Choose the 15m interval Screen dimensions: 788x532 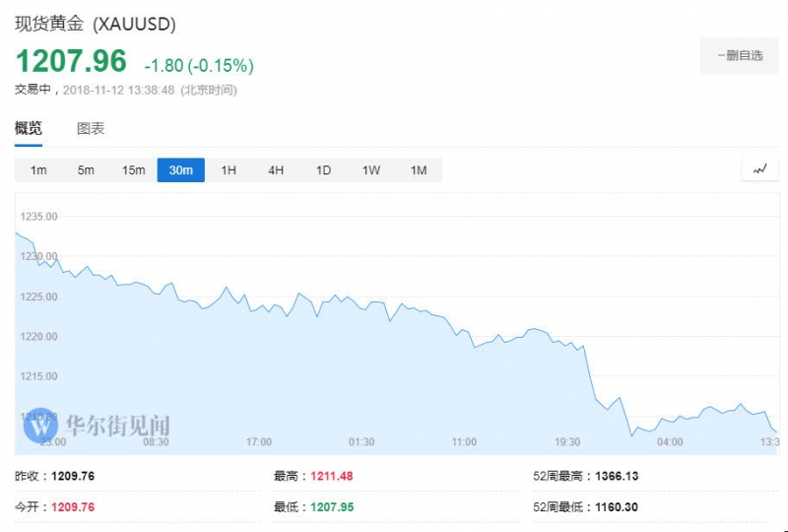133,170
